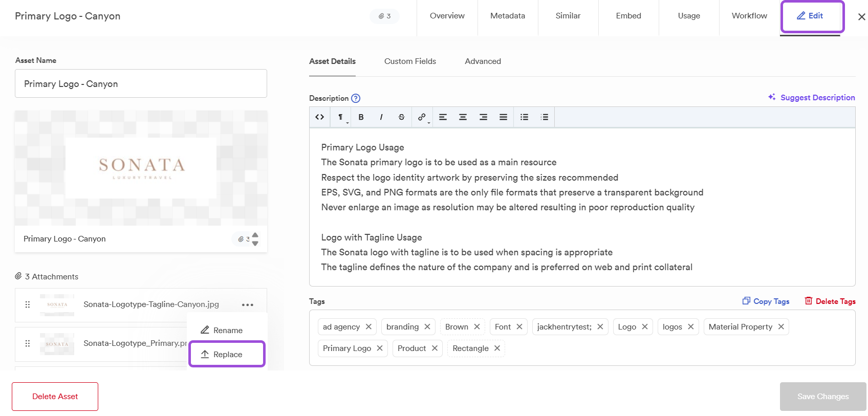
Task: Apply bold formatting in description editor
Action: 361,117
